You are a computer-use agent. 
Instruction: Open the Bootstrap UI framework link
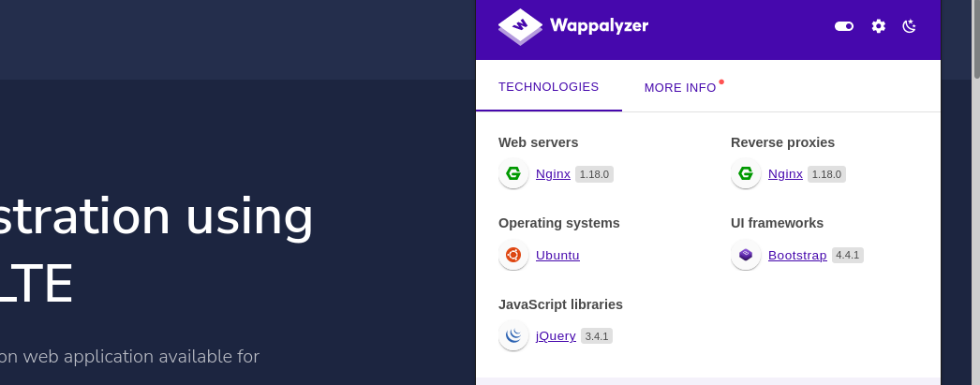coord(797,255)
